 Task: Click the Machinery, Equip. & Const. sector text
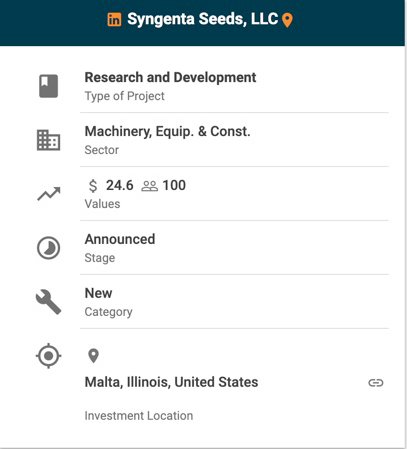pyautogui.click(x=167, y=132)
